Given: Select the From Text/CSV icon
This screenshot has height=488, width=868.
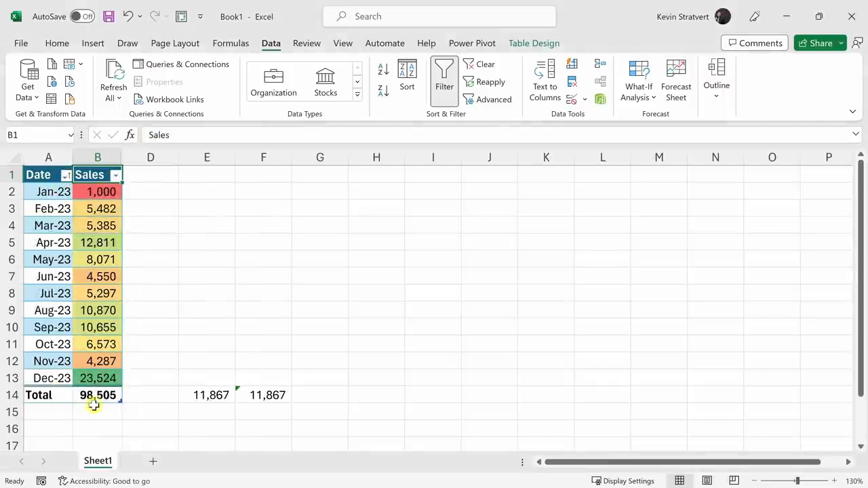Looking at the screenshot, I should click(52, 64).
